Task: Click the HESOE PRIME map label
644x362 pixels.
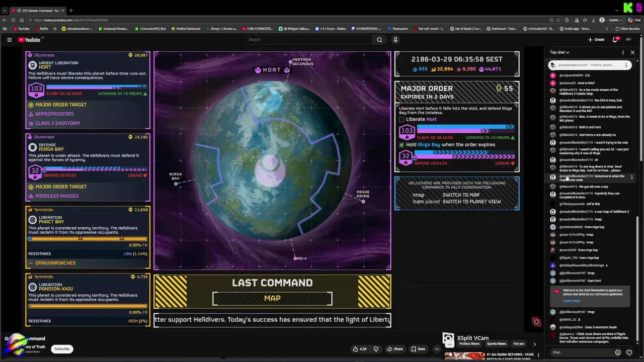Action: [363, 194]
